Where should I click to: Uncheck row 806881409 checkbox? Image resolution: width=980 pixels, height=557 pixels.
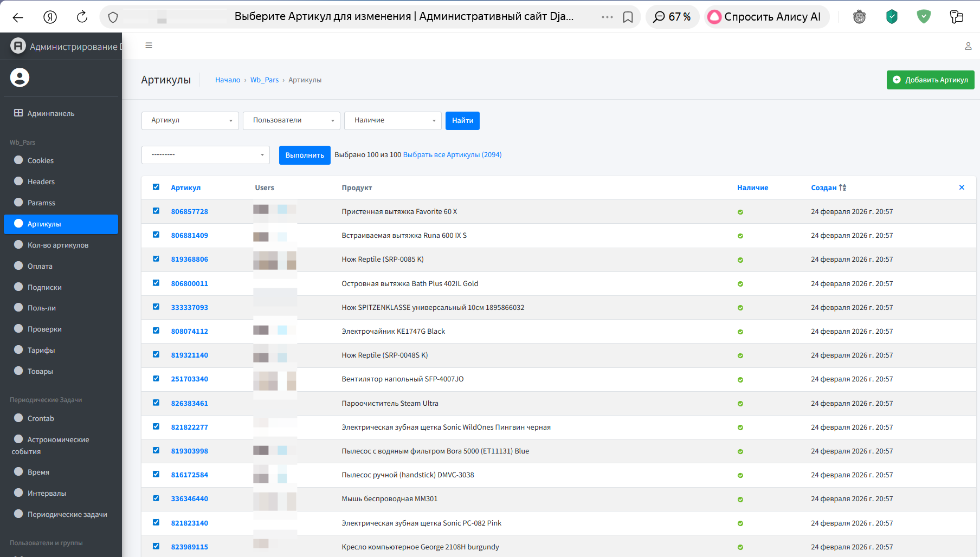coord(156,235)
